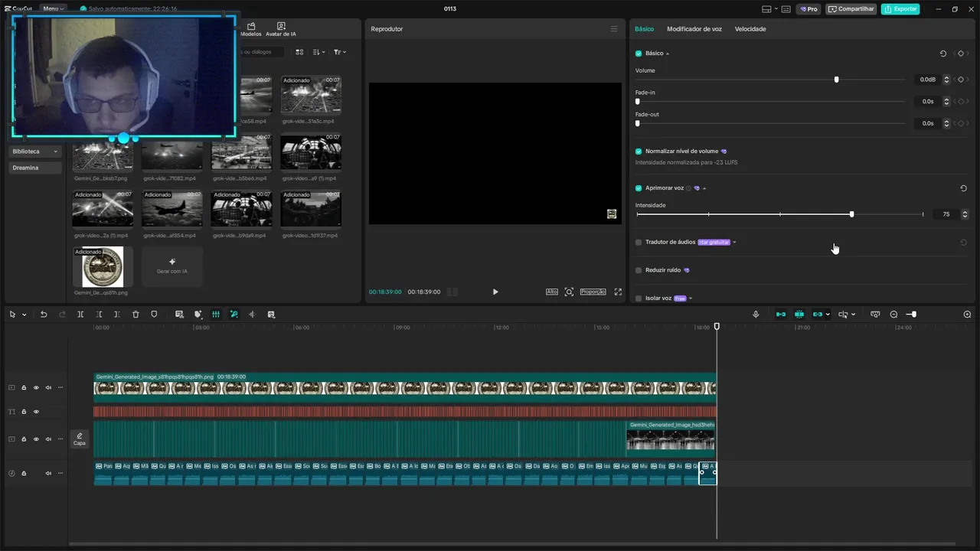The height and width of the screenshot is (551, 980).
Task: Enable the Tradutor de áudios checkbox
Action: pos(639,243)
